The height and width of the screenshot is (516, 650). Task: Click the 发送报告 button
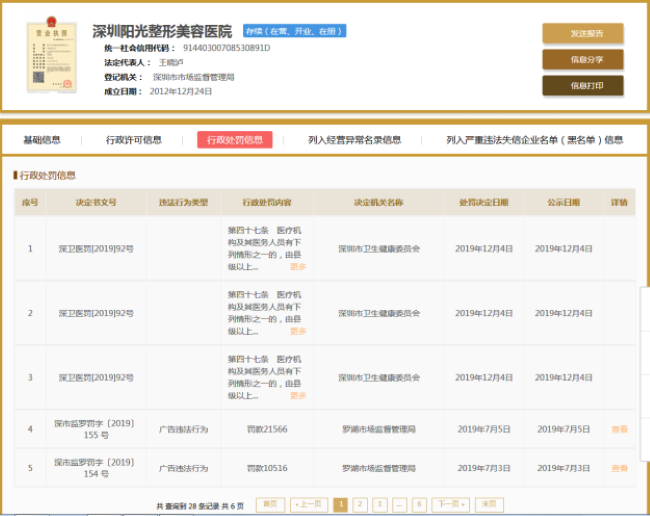coord(582,34)
